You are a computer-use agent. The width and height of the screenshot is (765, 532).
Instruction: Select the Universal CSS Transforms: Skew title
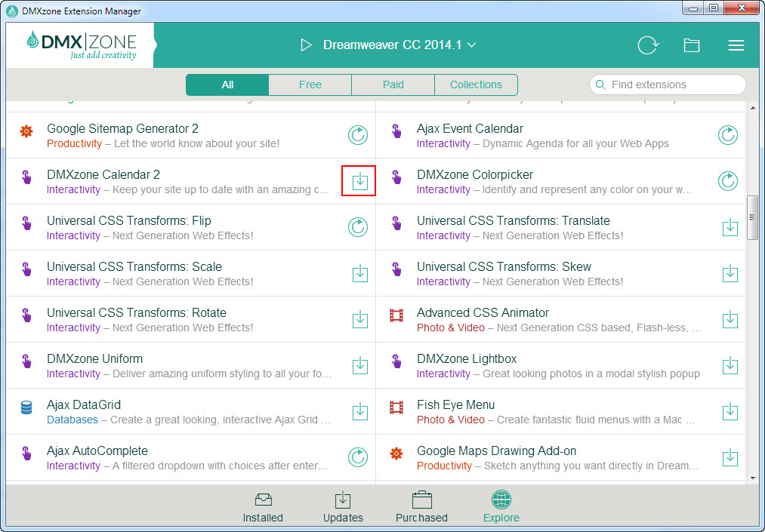(x=504, y=266)
